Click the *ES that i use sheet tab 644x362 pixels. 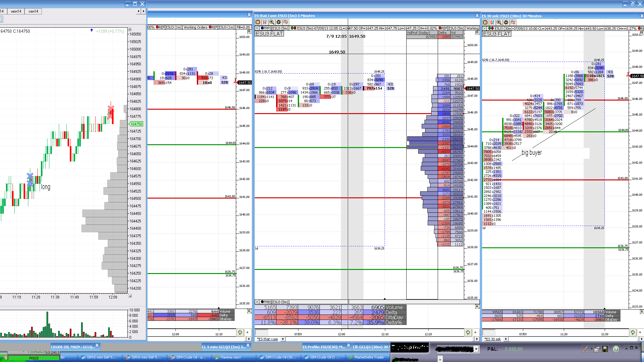coord(267,339)
